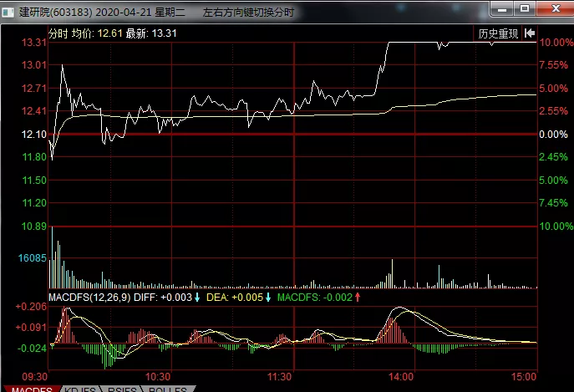The height and width of the screenshot is (392, 574).
Task: Click the cyan down arrow after DEA value
Action: 268,298
